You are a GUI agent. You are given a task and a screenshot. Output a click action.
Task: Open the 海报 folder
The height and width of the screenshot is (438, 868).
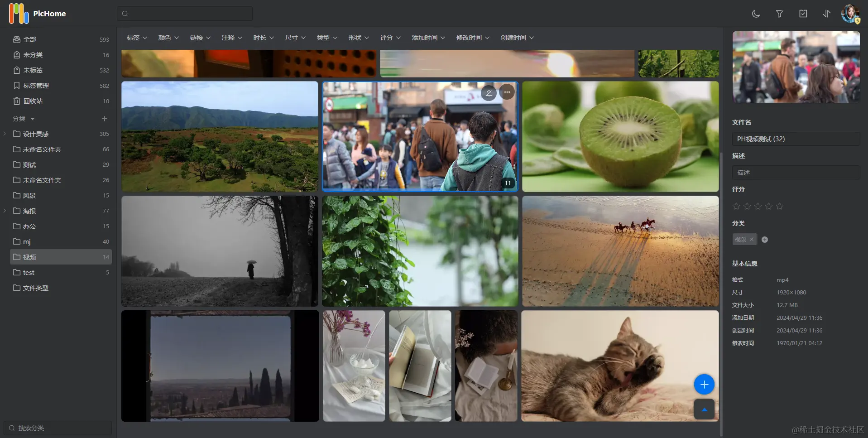61,211
